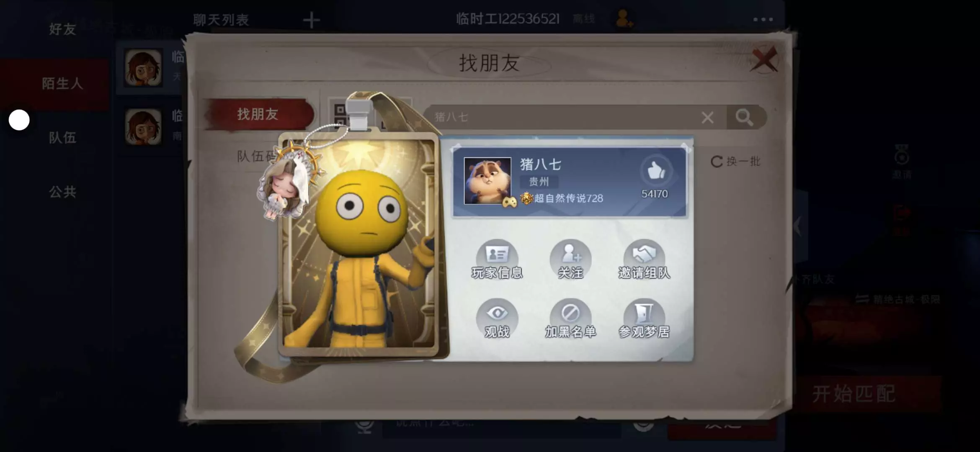
Task: Visit 参观梦居 door icon
Action: pos(644,318)
